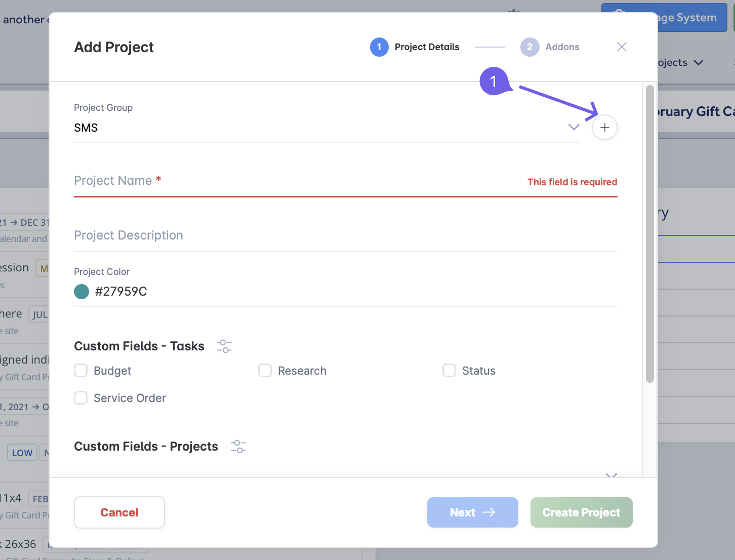The height and width of the screenshot is (560, 735).
Task: Select the Project Details step label
Action: (427, 47)
